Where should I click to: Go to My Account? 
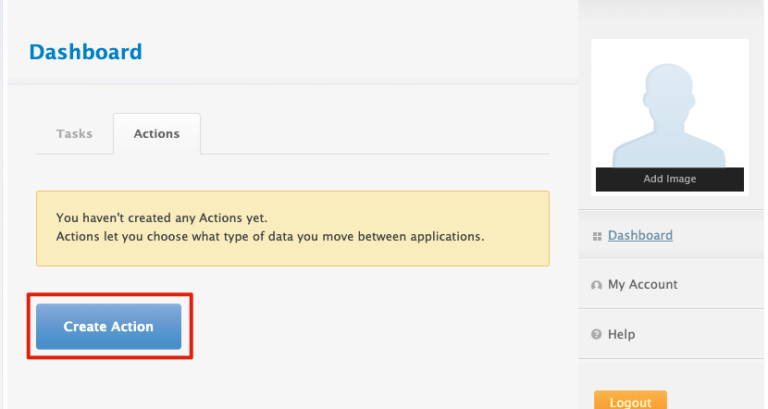coord(642,284)
